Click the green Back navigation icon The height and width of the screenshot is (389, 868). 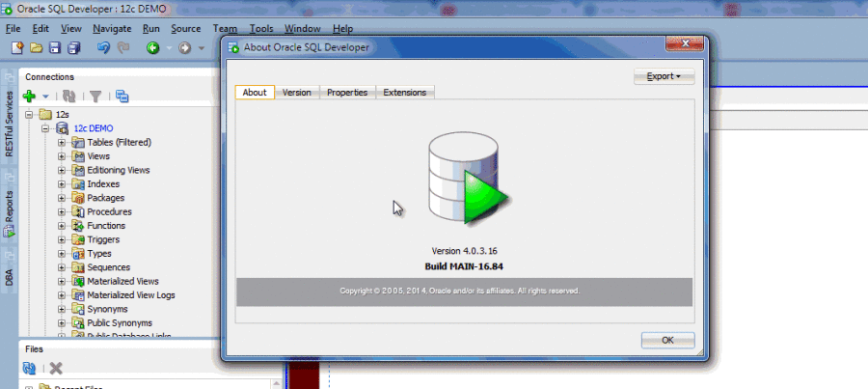[152, 47]
